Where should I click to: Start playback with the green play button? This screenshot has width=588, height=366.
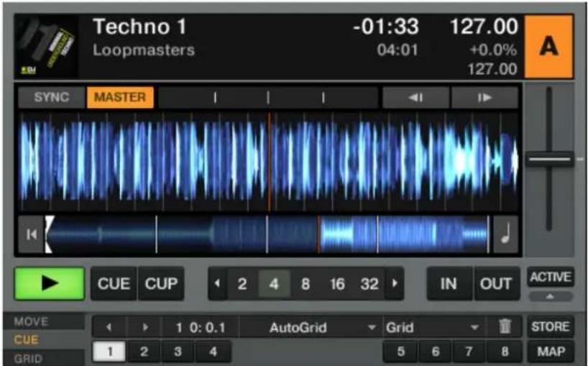(x=50, y=283)
